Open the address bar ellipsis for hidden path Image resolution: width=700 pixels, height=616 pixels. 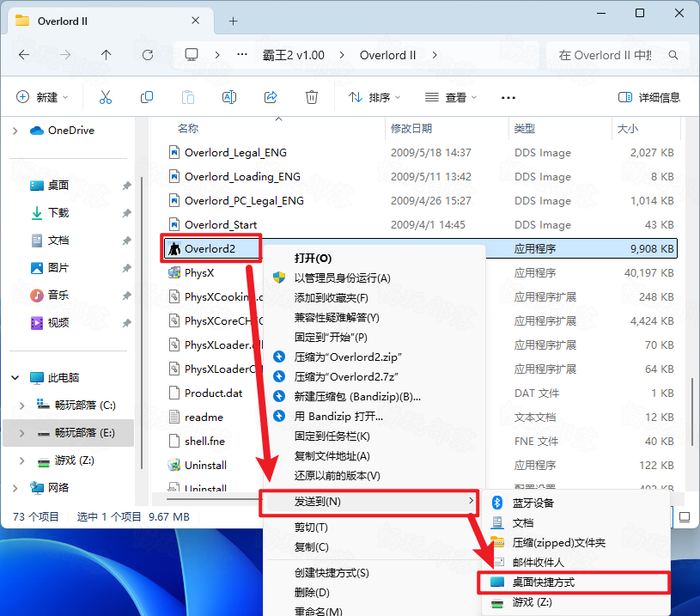click(242, 54)
